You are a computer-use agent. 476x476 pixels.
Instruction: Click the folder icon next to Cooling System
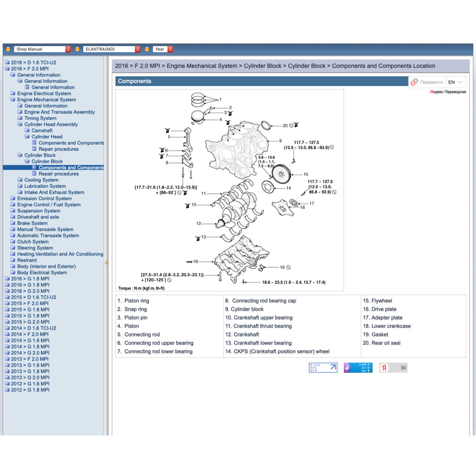click(x=20, y=180)
